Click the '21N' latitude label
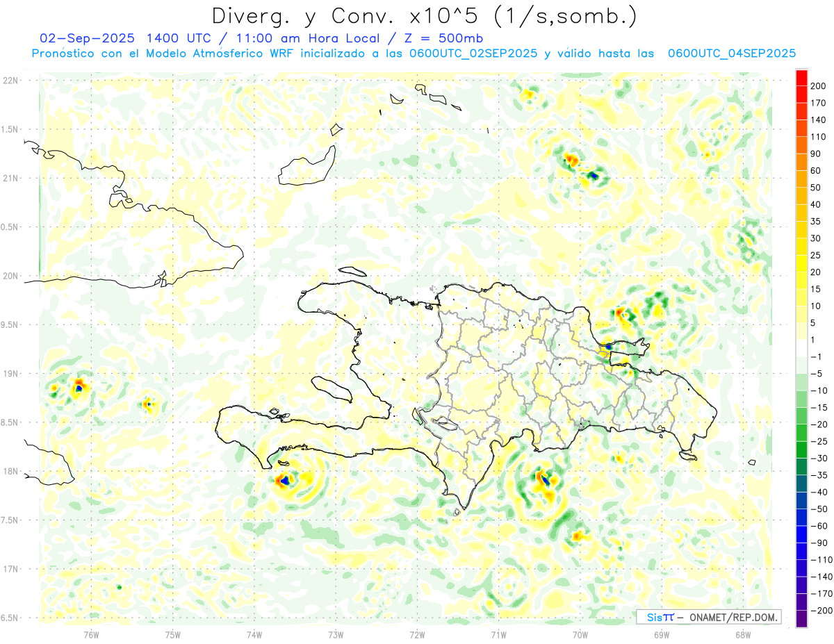Viewport: 834px width, 644px height. [x=10, y=178]
